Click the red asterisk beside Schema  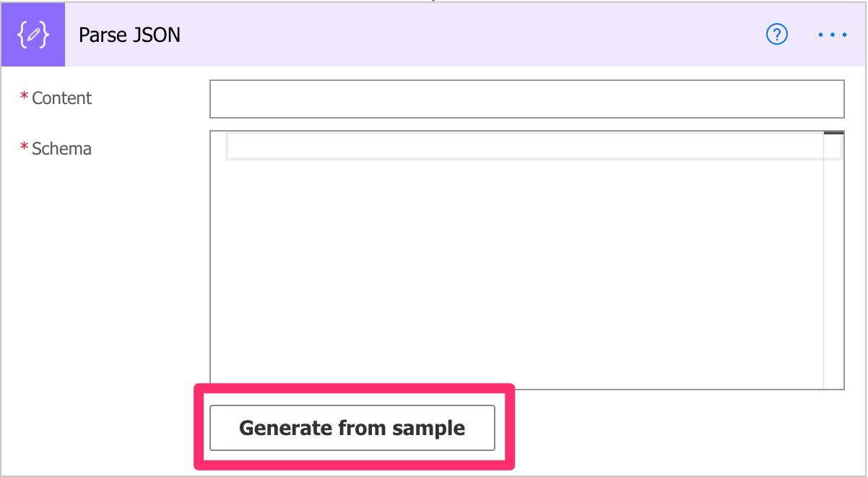point(25,148)
